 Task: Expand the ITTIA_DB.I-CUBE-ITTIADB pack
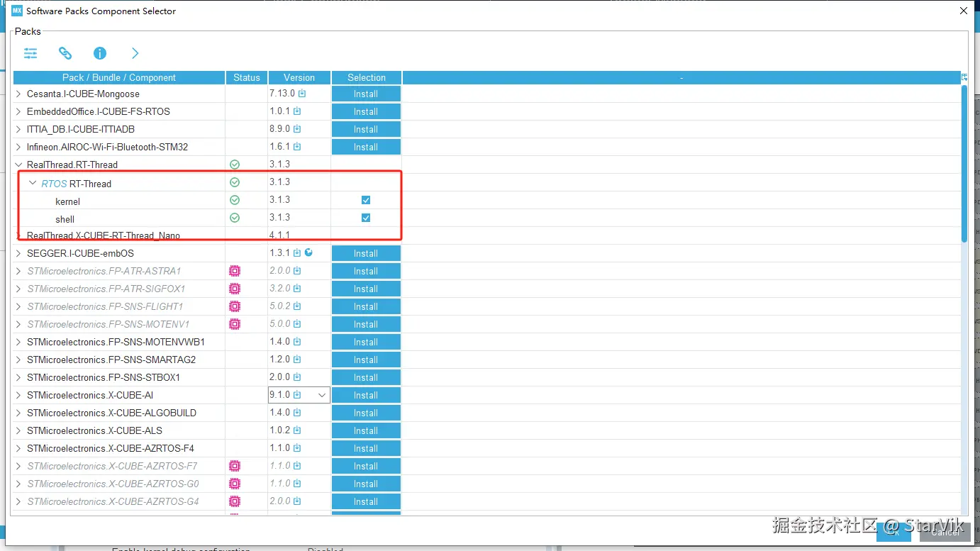click(x=18, y=129)
